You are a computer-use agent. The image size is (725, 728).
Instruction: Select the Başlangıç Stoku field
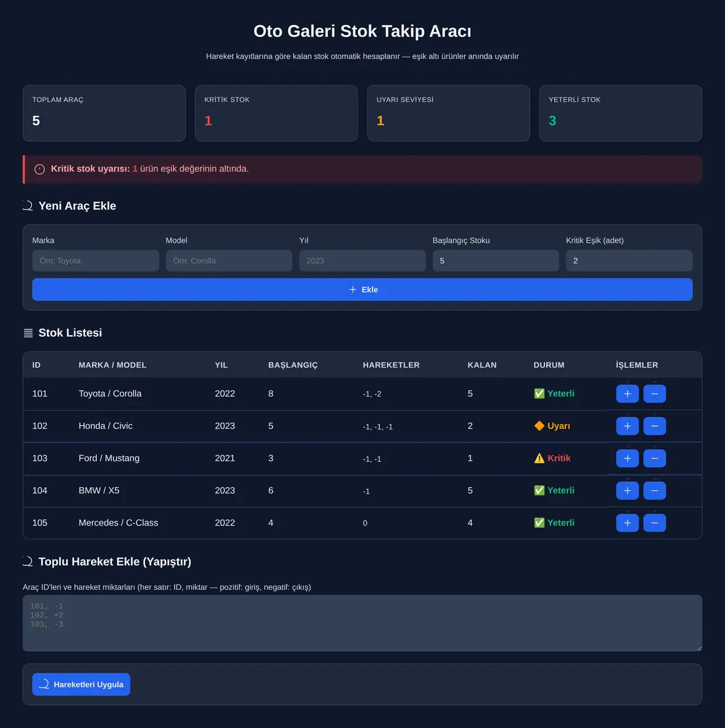point(496,261)
